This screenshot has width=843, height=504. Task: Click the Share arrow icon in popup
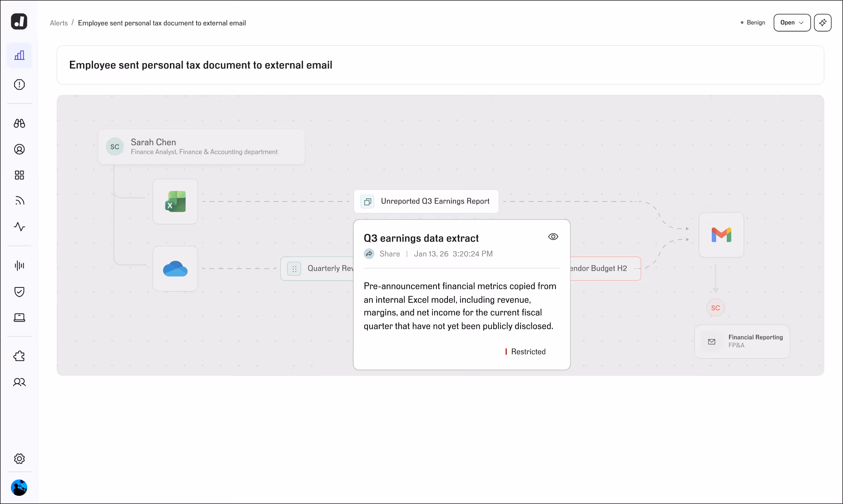(x=369, y=254)
